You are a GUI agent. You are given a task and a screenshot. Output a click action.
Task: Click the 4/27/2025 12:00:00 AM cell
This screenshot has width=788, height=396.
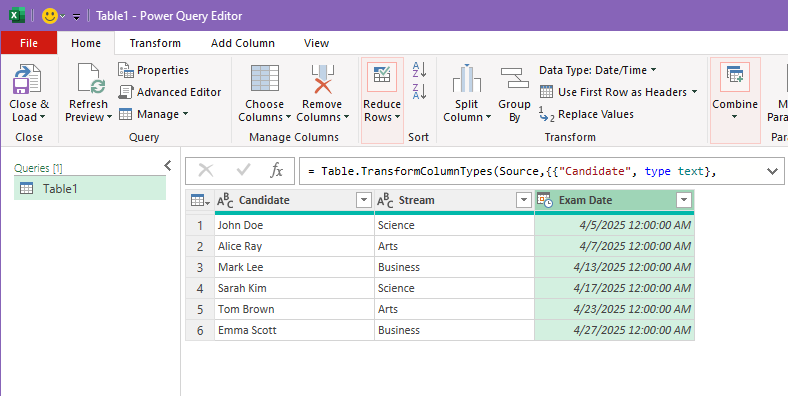click(615, 330)
